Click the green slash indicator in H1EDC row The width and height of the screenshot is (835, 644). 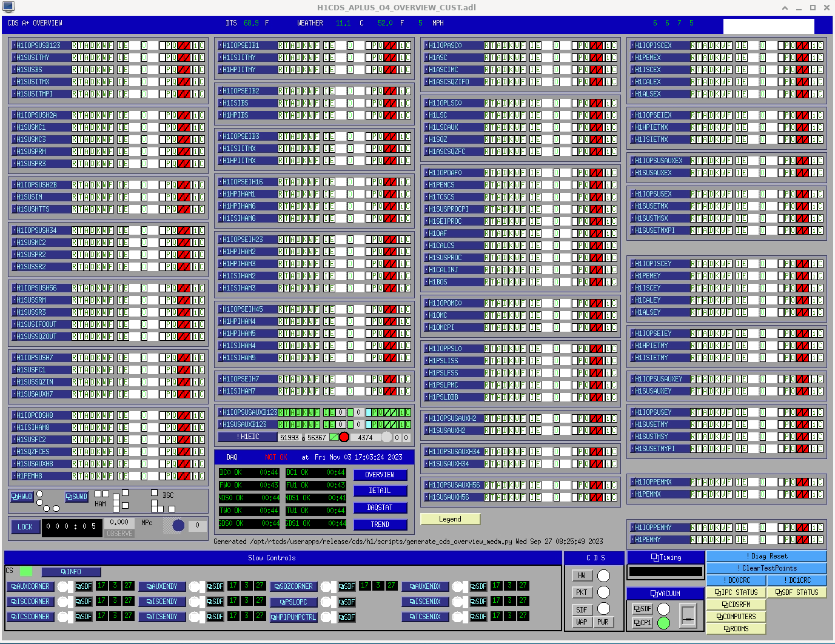(x=334, y=437)
